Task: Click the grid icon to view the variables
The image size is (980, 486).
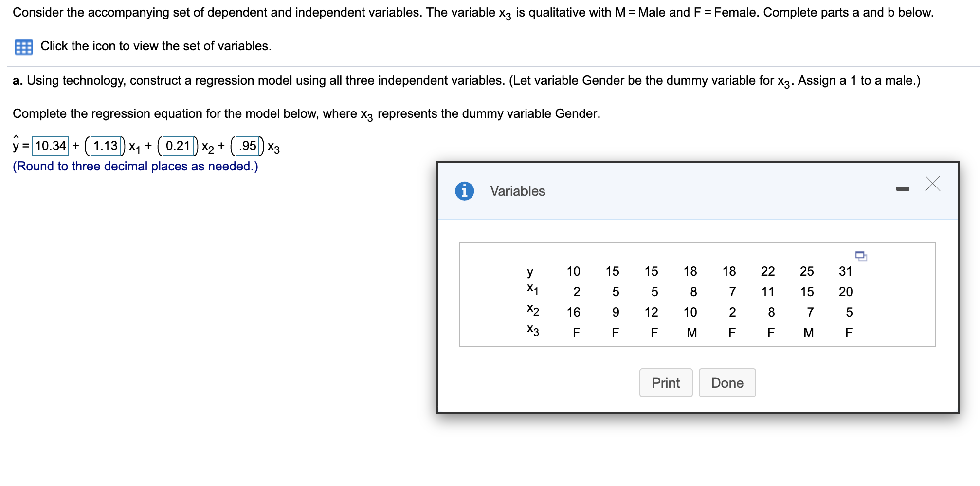Action: coord(22,47)
